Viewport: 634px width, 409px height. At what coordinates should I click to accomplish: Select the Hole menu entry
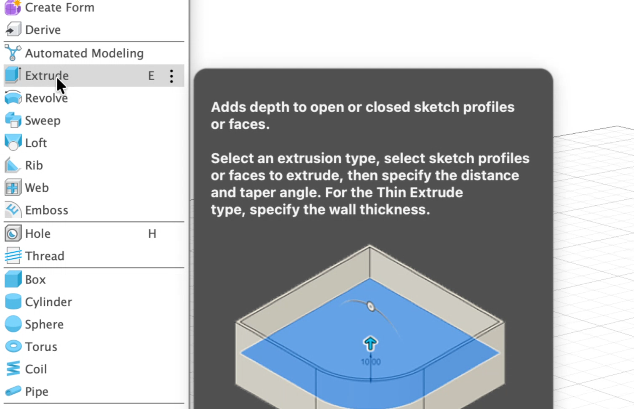click(38, 233)
